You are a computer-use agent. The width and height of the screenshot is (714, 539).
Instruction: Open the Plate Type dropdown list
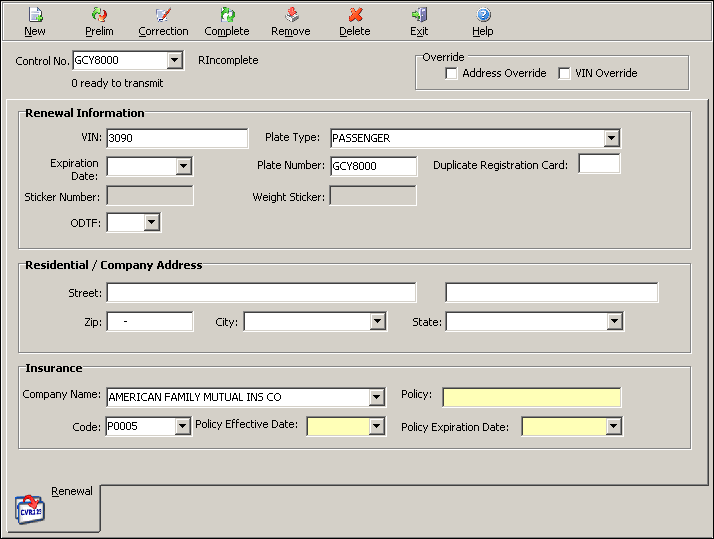pyautogui.click(x=612, y=138)
